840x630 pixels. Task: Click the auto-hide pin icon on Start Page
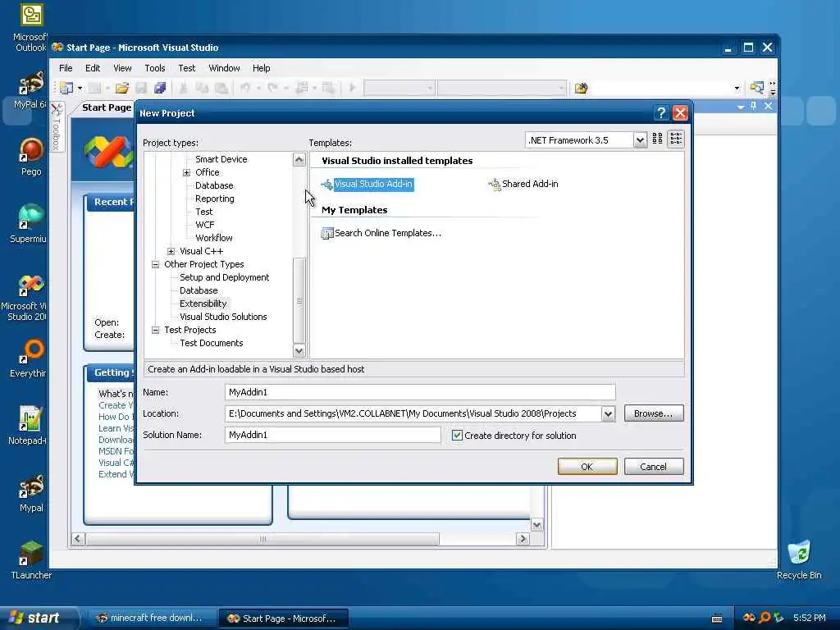[753, 106]
